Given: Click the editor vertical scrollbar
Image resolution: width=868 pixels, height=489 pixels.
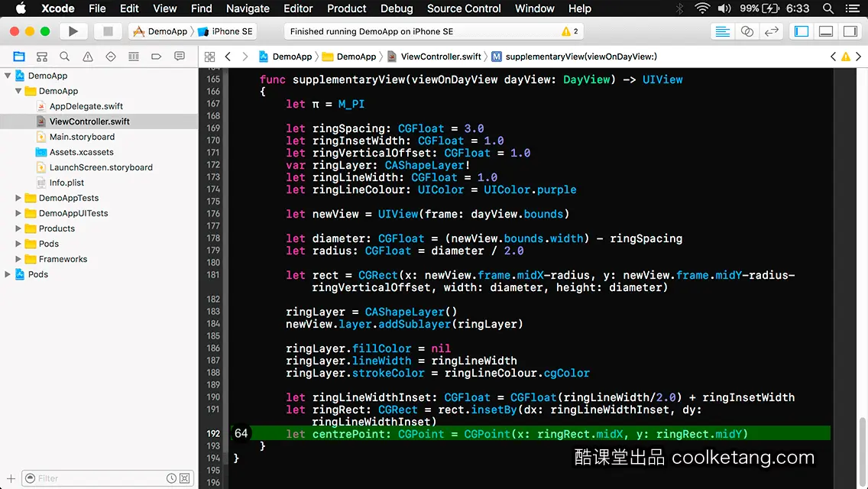Looking at the screenshot, I should click(862, 452).
